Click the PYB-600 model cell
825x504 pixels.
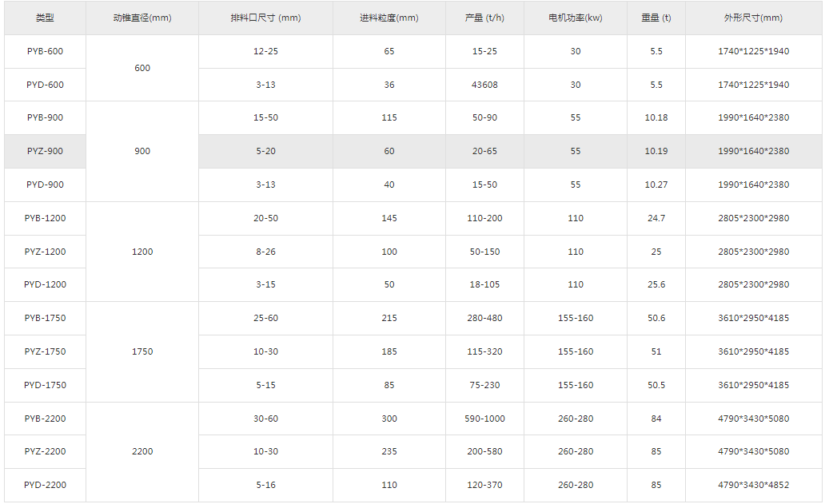pyautogui.click(x=45, y=51)
